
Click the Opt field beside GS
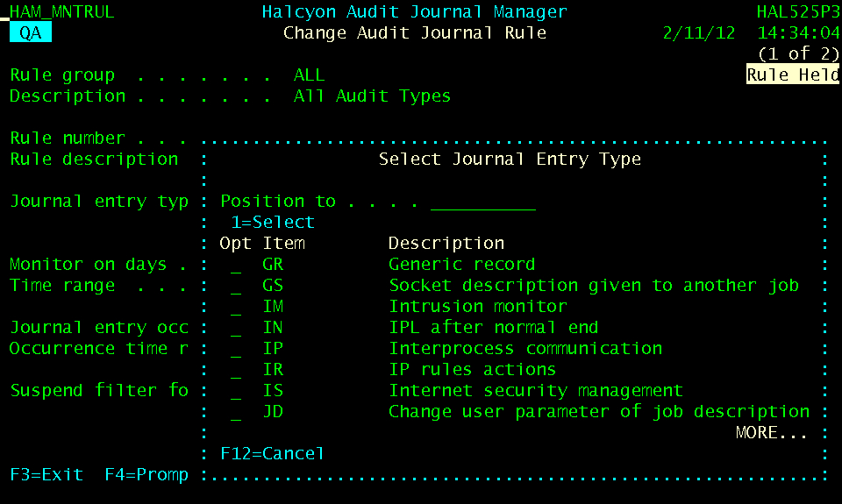click(x=236, y=286)
